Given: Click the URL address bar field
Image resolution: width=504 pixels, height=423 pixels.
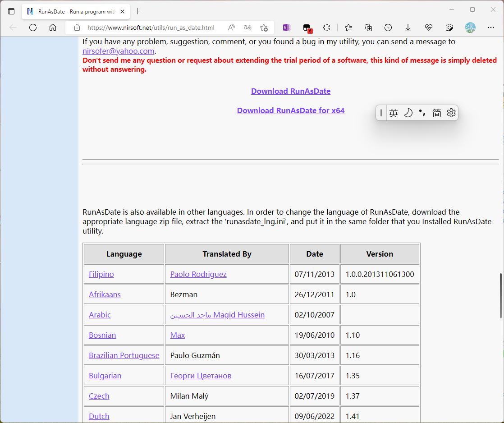Looking at the screenshot, I should click(x=151, y=28).
